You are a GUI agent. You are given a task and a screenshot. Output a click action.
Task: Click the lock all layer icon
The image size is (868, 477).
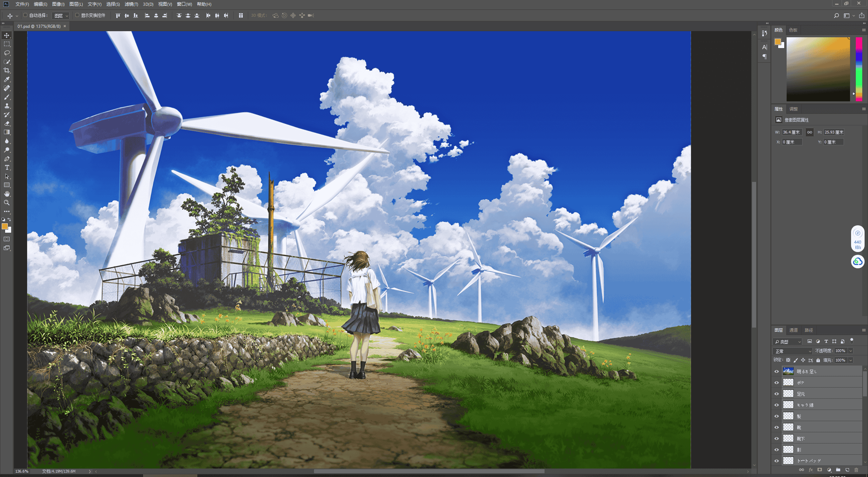tap(818, 360)
